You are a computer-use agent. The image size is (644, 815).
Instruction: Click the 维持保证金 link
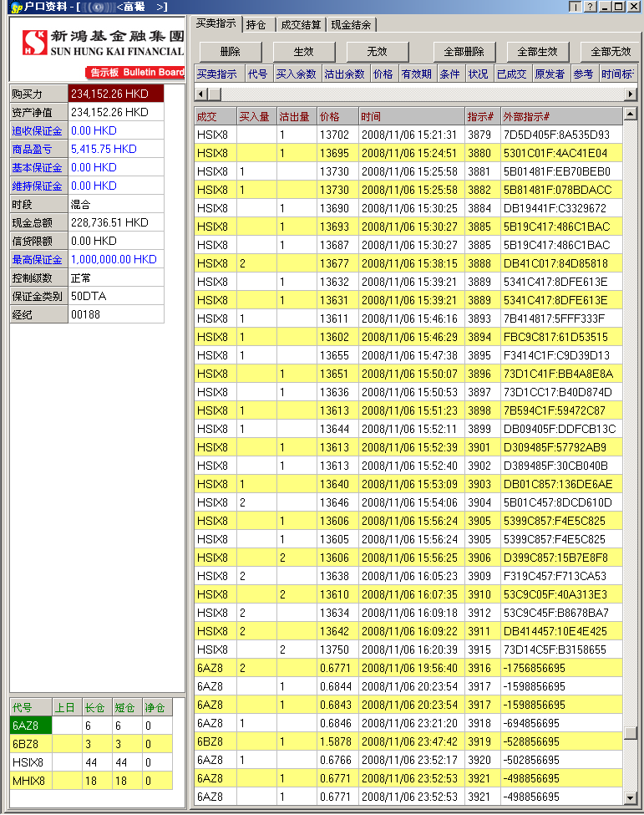(37, 186)
